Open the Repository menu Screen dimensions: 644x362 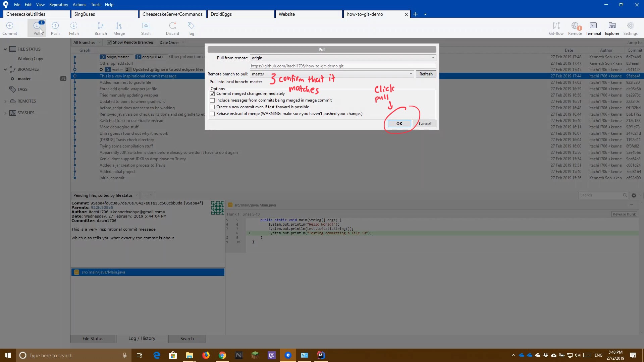[58, 4]
